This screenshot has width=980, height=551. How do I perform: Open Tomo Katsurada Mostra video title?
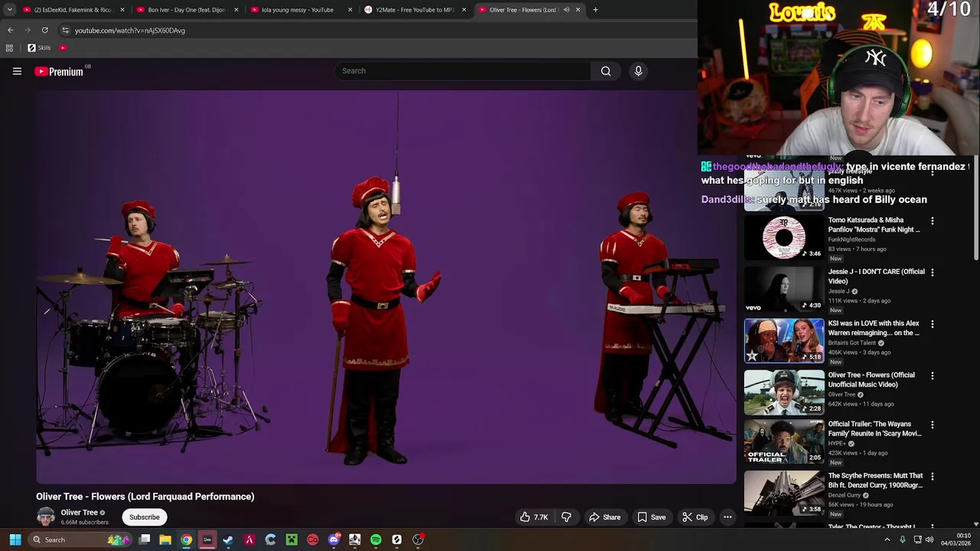(x=874, y=225)
